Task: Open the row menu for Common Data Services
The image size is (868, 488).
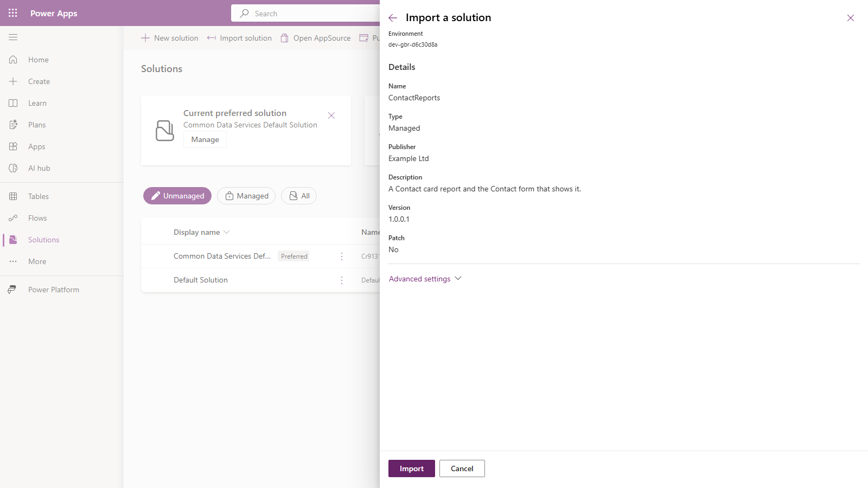Action: coord(342,256)
